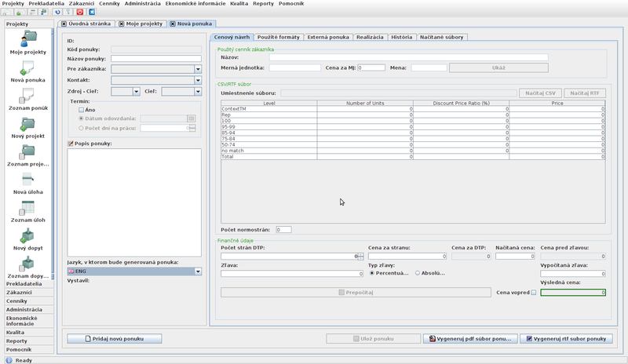This screenshot has height=364, width=628.
Task: Expand the Kvalita sidebar section
Action: pos(29,333)
